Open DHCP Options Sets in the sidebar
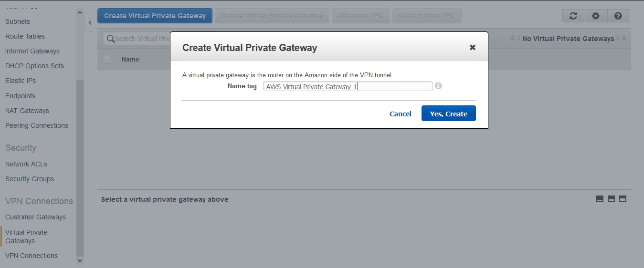This screenshot has width=644, height=268. point(34,66)
